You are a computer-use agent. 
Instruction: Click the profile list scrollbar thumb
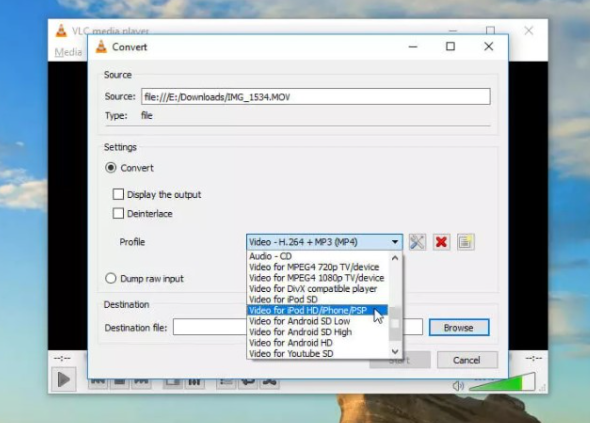(395, 324)
